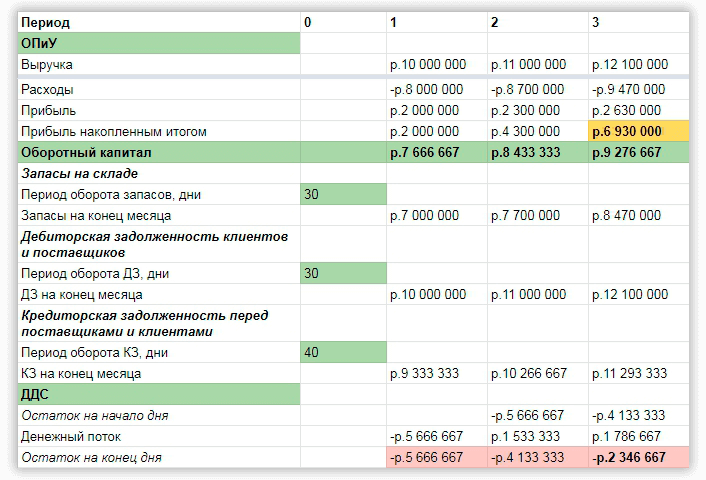706x480 pixels.
Task: Select the 'Период' header cell
Action: [x=158, y=21]
